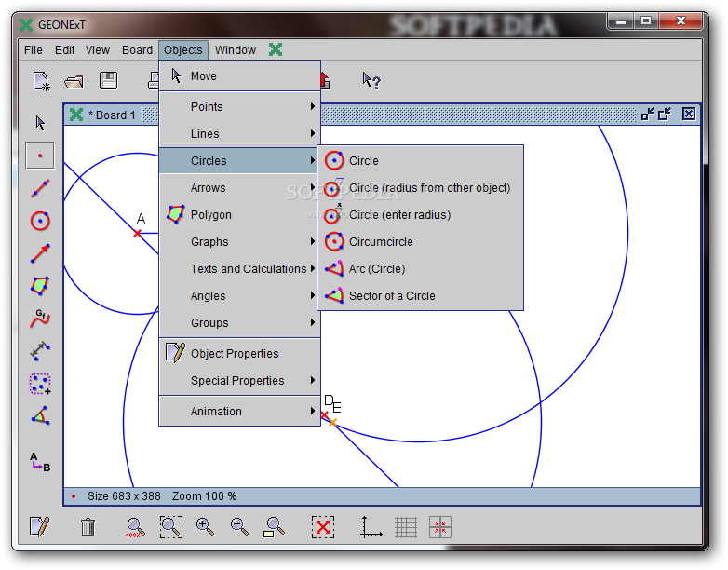This screenshot has width=728, height=570.
Task: Select the Angle tool in sidebar
Action: click(x=41, y=415)
